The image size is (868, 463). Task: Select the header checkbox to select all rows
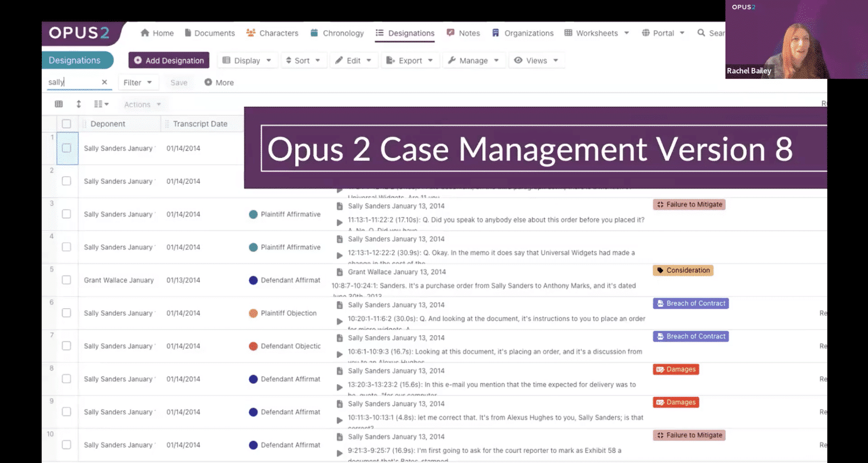point(67,124)
